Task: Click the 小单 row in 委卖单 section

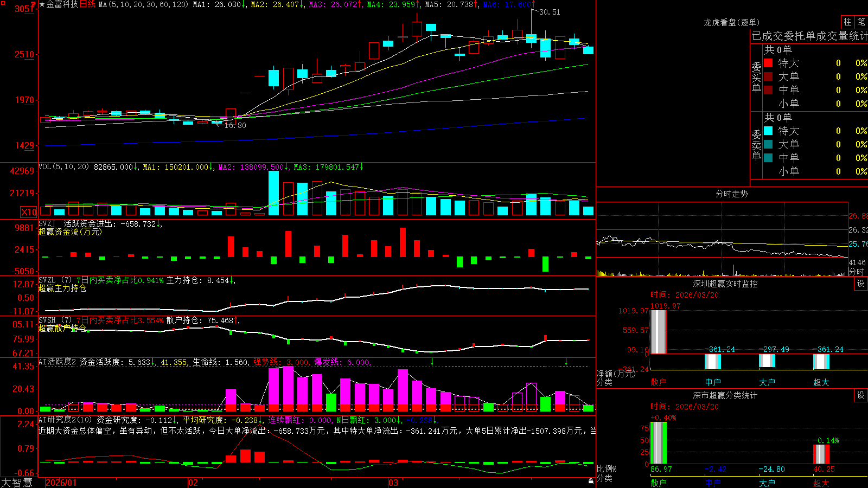Action: click(x=815, y=171)
